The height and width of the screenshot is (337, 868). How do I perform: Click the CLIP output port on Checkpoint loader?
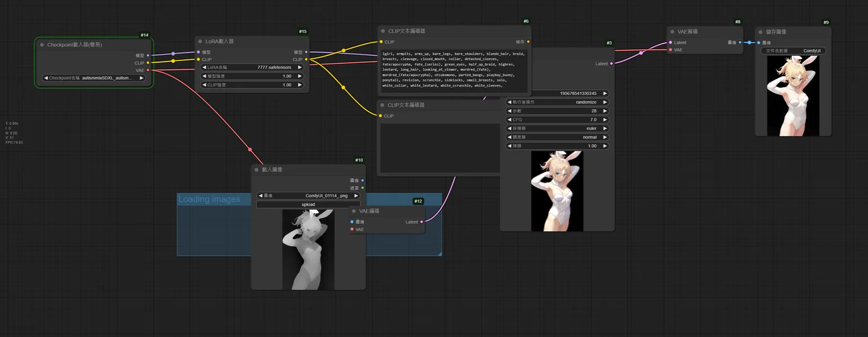click(x=148, y=63)
